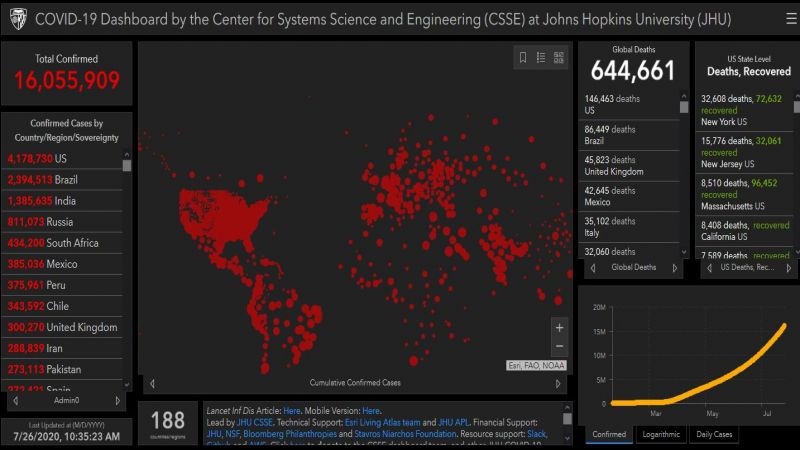800x450 pixels.
Task: Select New York US state entry
Action: click(x=744, y=110)
